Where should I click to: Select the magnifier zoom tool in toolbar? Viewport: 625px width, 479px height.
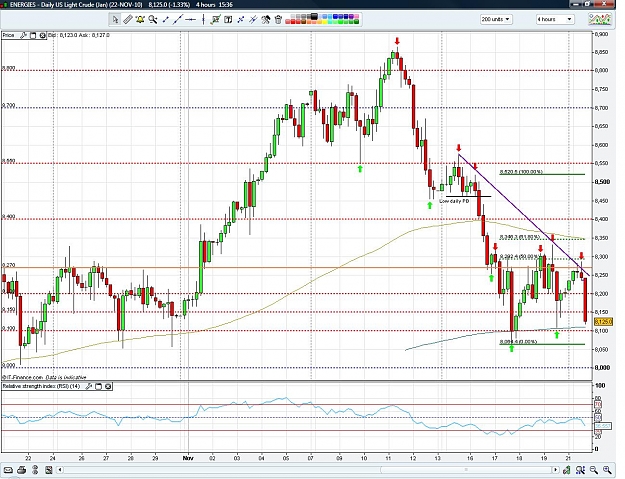[x=153, y=19]
